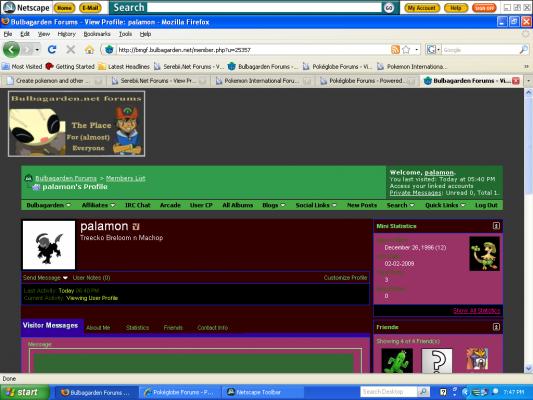
Task: Expand Search navbar dropdown
Action: [400, 205]
